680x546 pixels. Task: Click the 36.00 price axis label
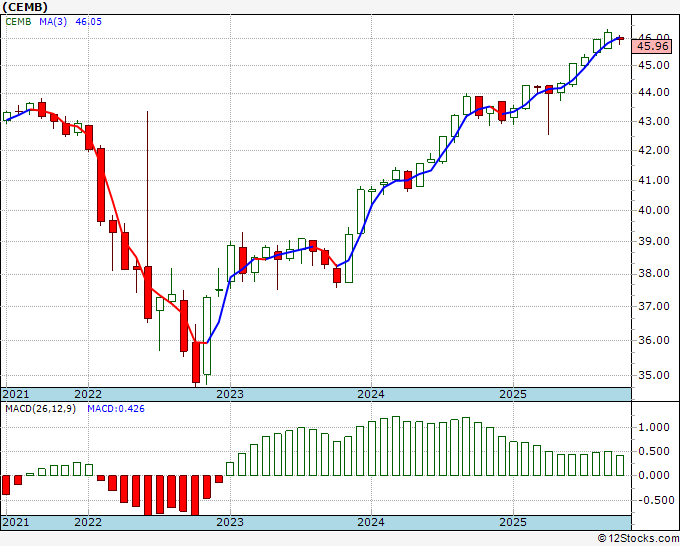(654, 340)
